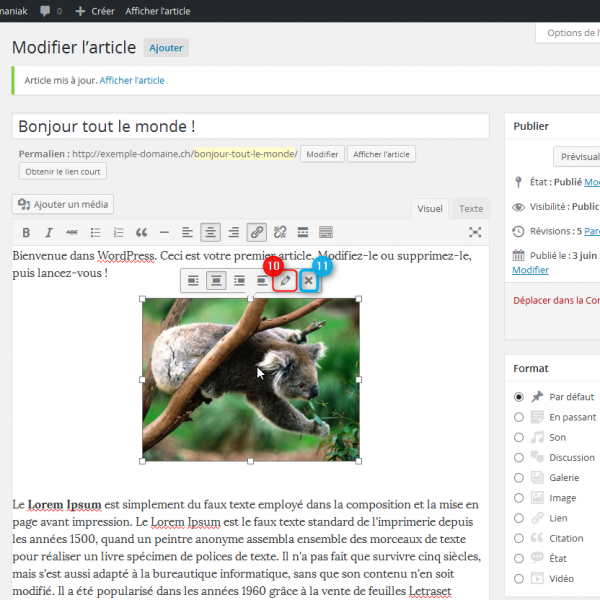Open the Créer menu in admin bar
The height and width of the screenshot is (600, 600).
point(95,11)
